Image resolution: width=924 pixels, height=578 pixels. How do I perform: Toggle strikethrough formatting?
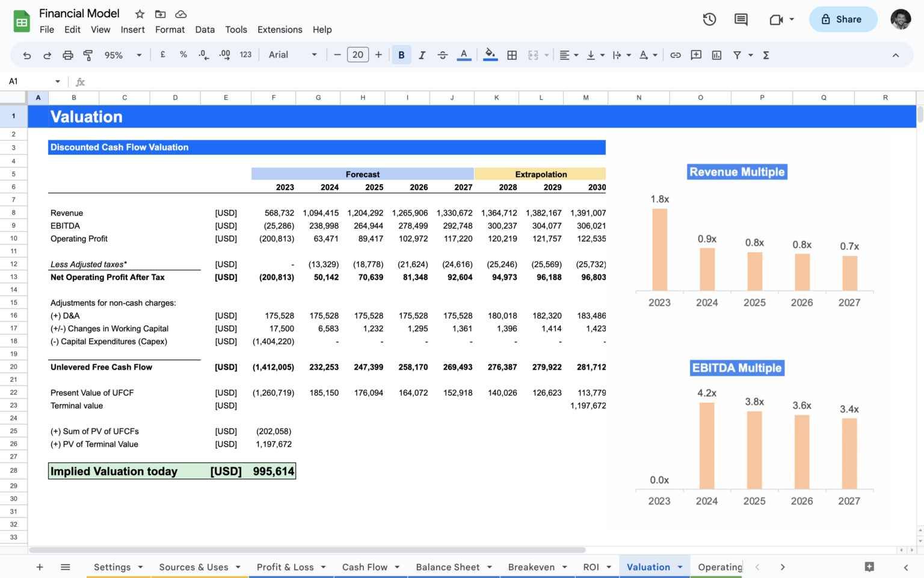(x=443, y=55)
